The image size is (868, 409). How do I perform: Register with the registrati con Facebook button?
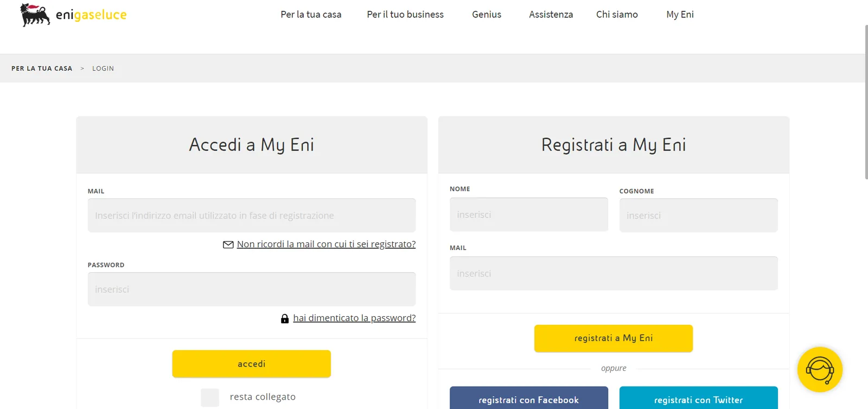(x=529, y=398)
